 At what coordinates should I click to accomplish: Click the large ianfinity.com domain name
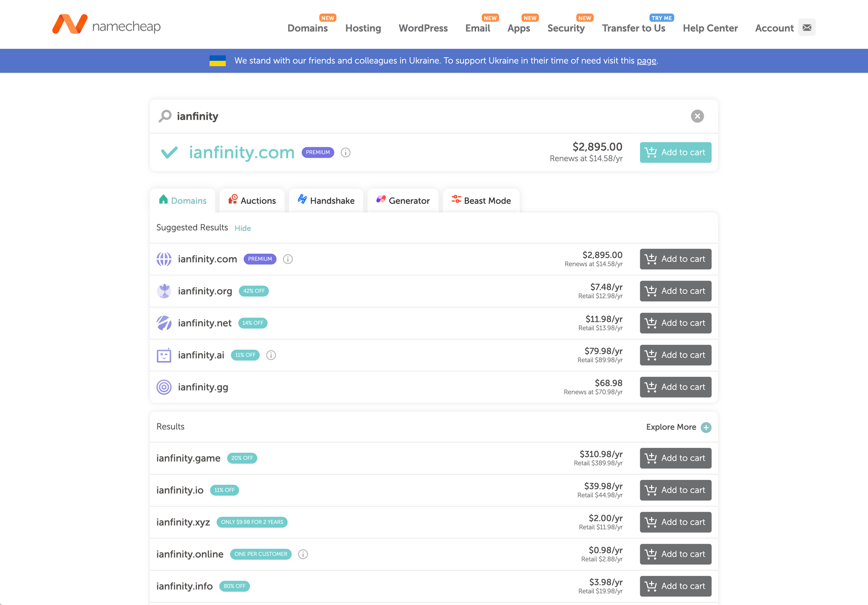point(242,152)
